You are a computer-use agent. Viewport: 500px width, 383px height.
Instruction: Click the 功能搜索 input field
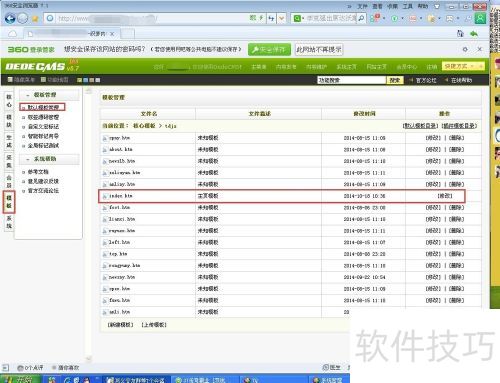point(351,80)
